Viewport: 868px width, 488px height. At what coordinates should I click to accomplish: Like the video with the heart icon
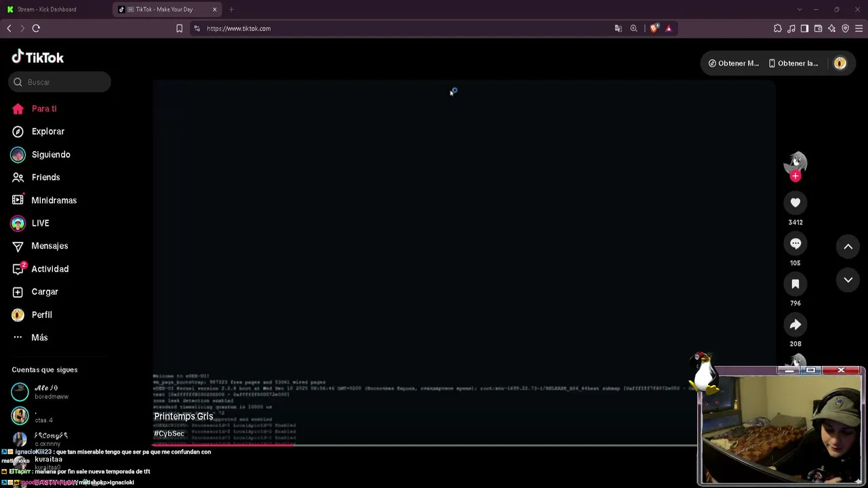[x=795, y=202]
